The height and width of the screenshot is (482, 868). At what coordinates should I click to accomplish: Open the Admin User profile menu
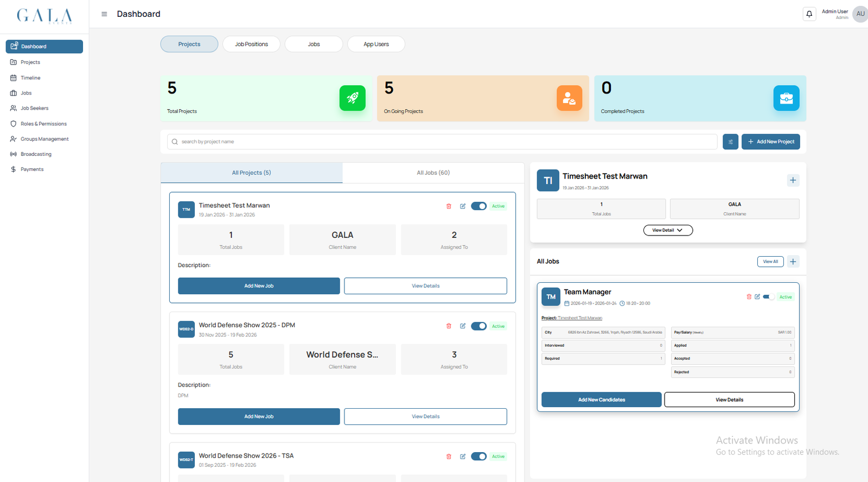859,14
